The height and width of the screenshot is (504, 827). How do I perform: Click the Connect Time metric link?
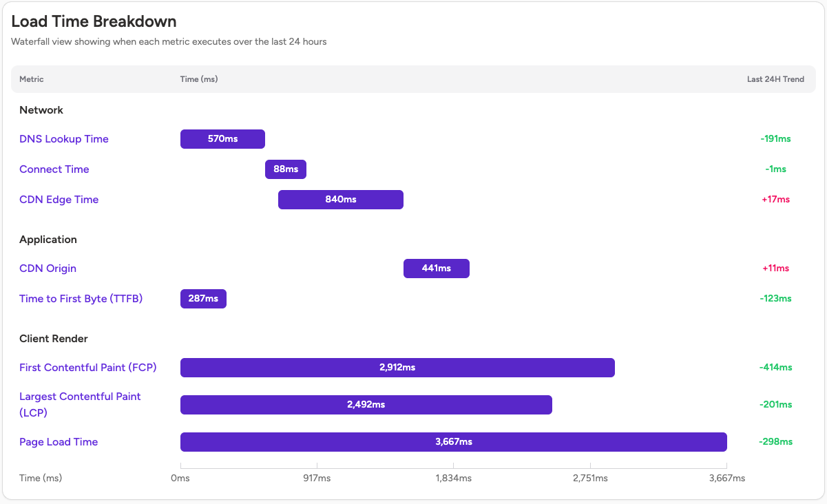coord(54,169)
